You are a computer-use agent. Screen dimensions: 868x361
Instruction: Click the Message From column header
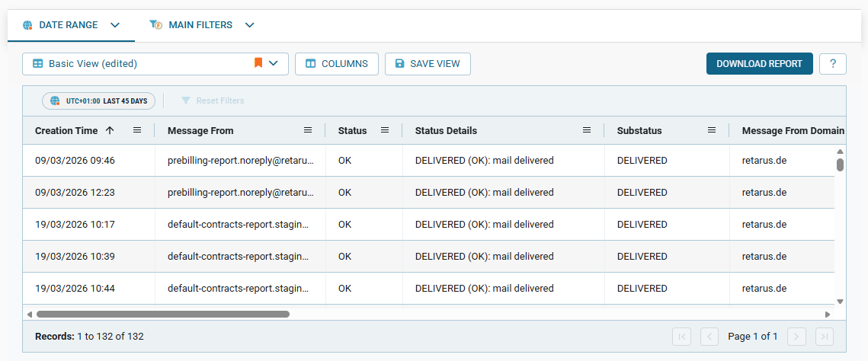(x=200, y=131)
